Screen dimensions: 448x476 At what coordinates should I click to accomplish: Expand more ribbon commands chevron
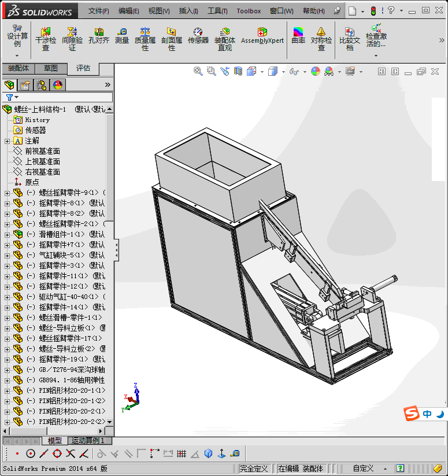click(442, 40)
